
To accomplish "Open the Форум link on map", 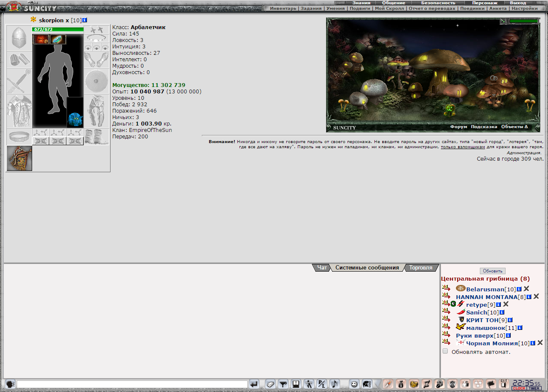I will tap(458, 127).
